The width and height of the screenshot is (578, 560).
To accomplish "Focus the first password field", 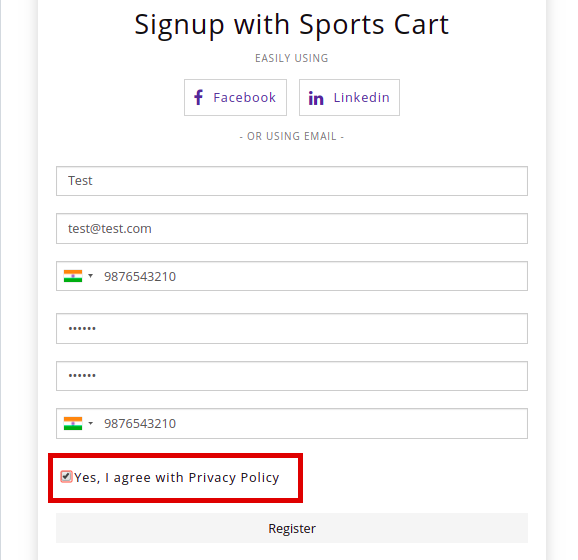I will point(292,328).
